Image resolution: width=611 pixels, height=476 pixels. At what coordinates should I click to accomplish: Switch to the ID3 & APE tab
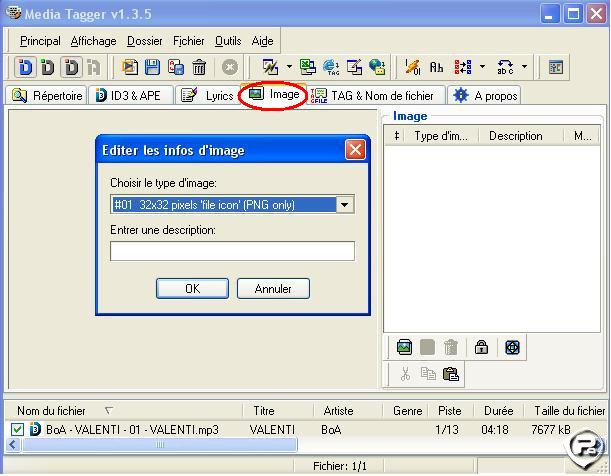tap(131, 95)
